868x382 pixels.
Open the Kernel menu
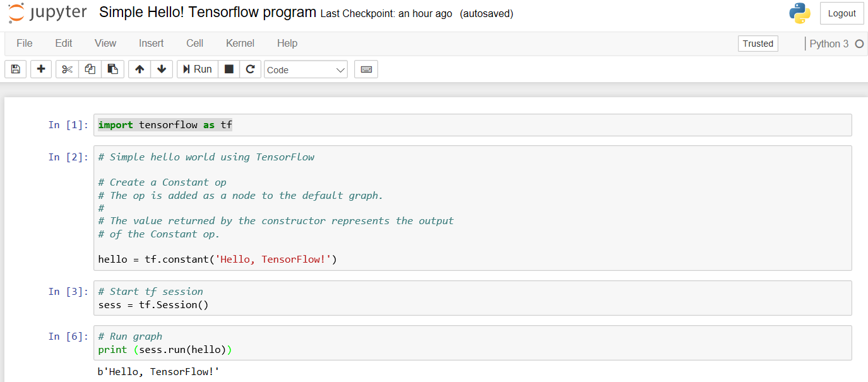[239, 43]
